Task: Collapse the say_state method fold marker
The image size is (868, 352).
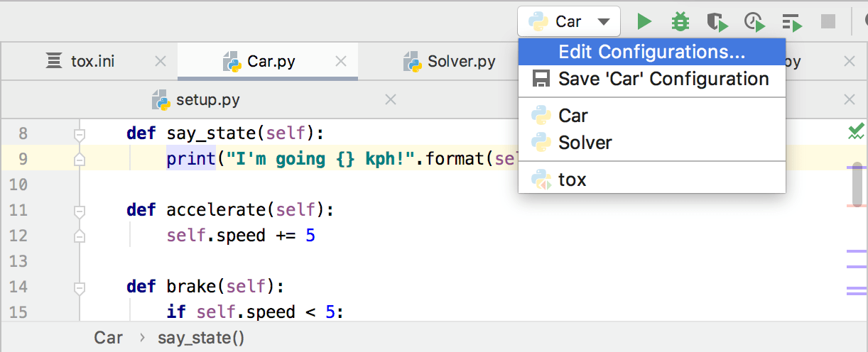Action: pos(80,133)
